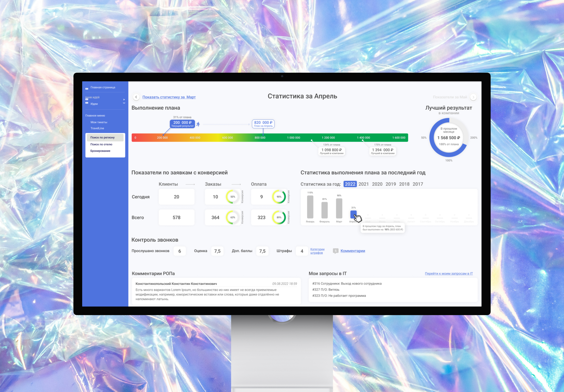Click the 50% conversion ring for today's orders

[232, 197]
